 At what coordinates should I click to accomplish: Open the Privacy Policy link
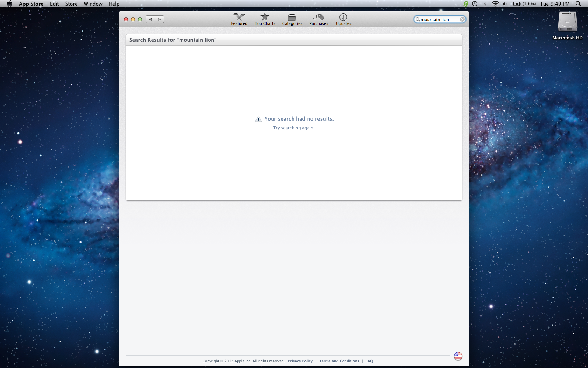[x=300, y=361]
